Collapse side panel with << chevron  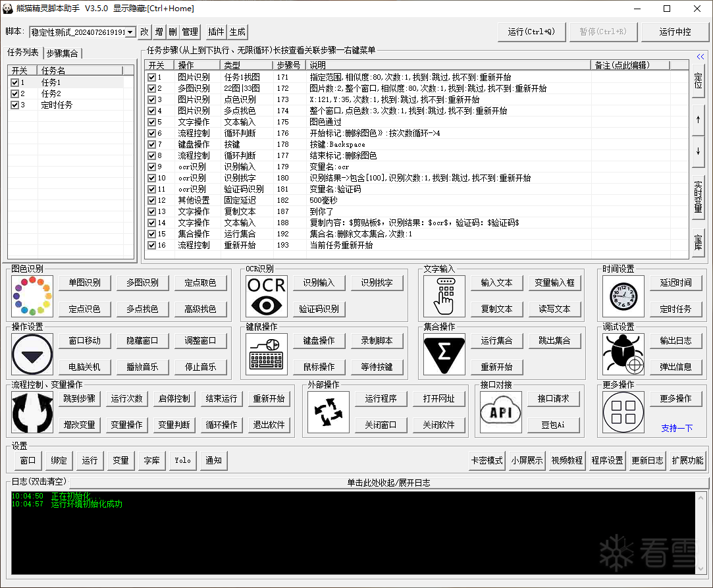tap(700, 57)
